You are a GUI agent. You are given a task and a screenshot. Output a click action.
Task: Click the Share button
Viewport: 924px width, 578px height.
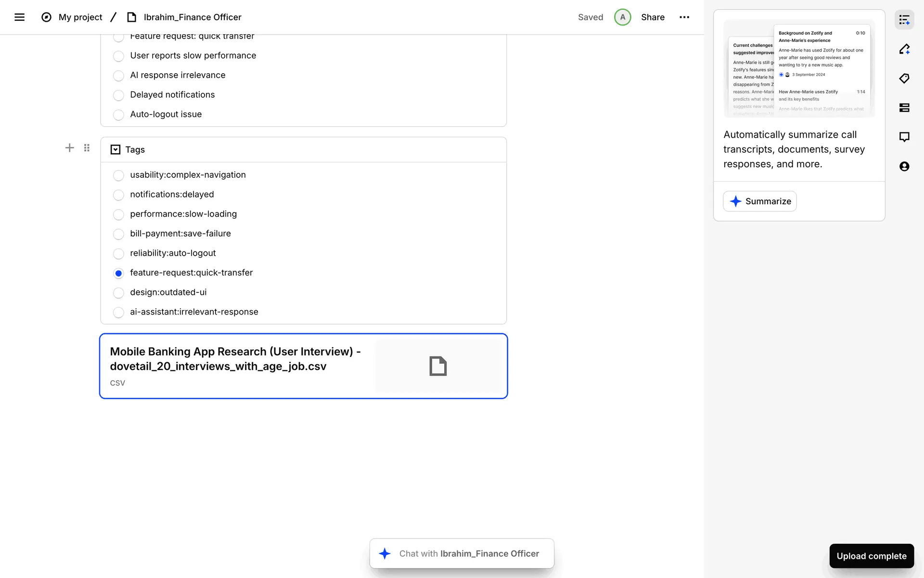coord(652,17)
